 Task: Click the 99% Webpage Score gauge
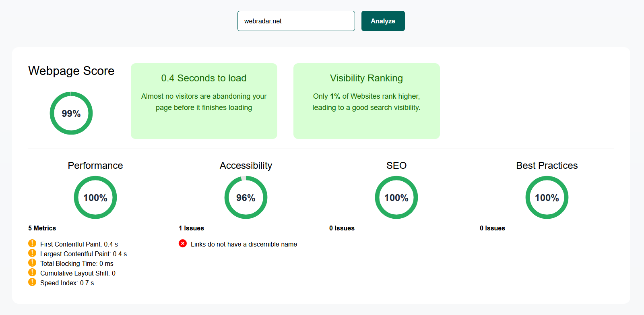click(x=71, y=113)
